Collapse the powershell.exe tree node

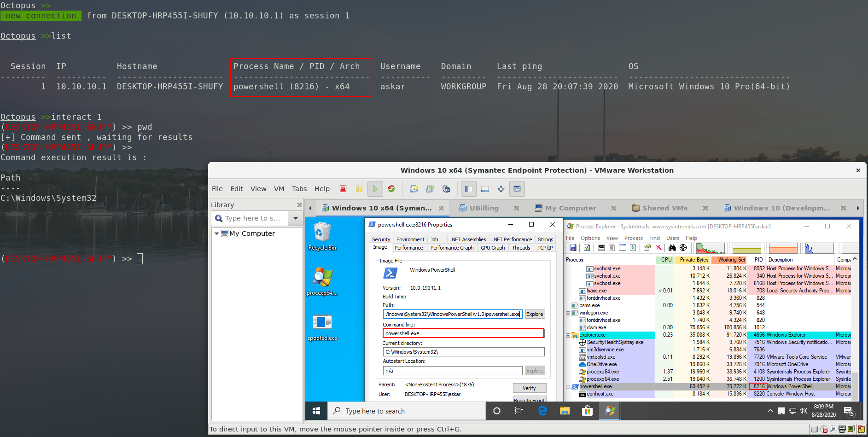pos(568,387)
